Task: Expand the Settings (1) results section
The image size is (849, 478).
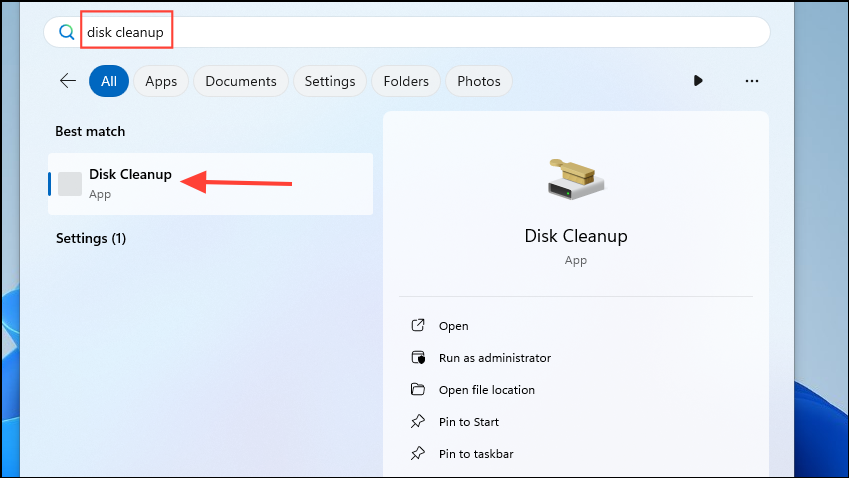Action: click(x=91, y=239)
